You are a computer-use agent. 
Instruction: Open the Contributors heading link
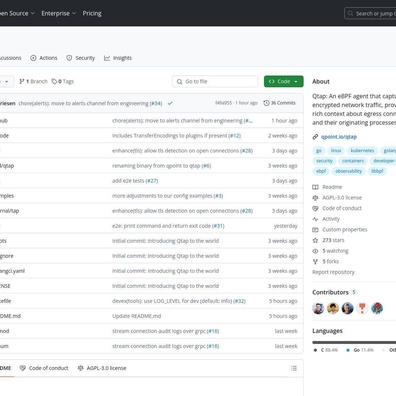coord(334,292)
